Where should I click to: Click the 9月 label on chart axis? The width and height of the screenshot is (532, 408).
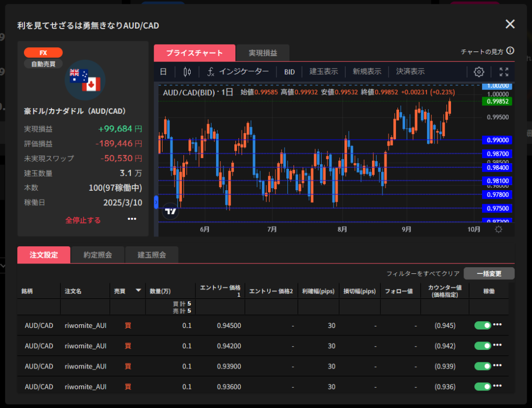pyautogui.click(x=406, y=229)
